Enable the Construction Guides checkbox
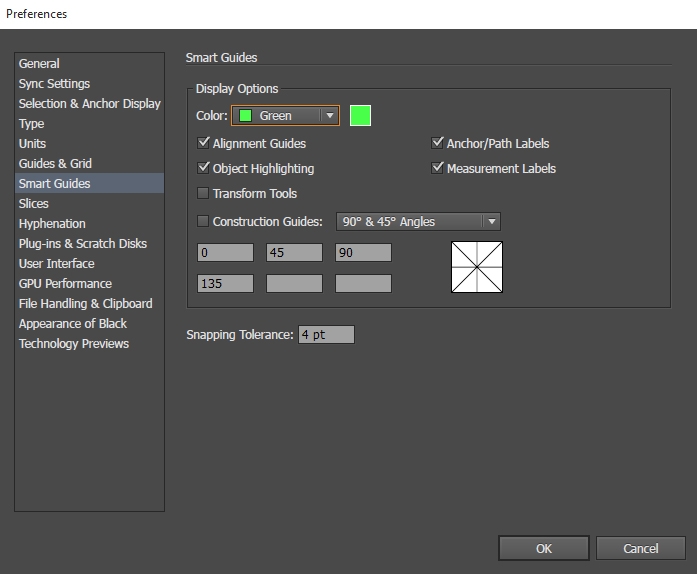The image size is (697, 574). (x=203, y=221)
